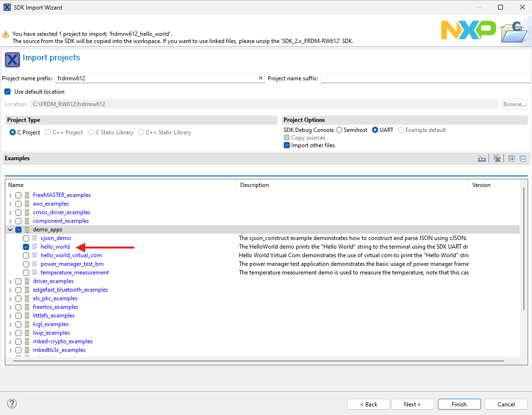Viewport: 532px width, 415px height.
Task: Click the import-from-file icon in Examples toolbar
Action: [482, 159]
